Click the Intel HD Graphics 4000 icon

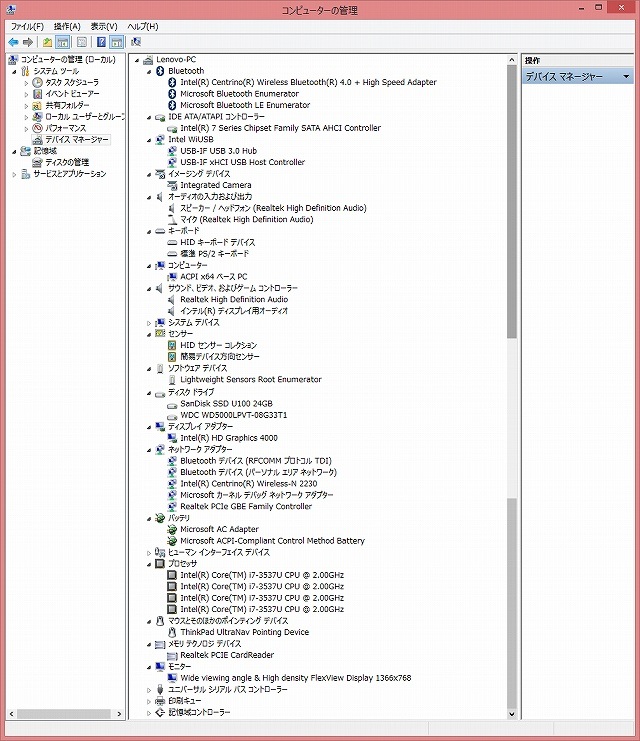pyautogui.click(x=172, y=438)
